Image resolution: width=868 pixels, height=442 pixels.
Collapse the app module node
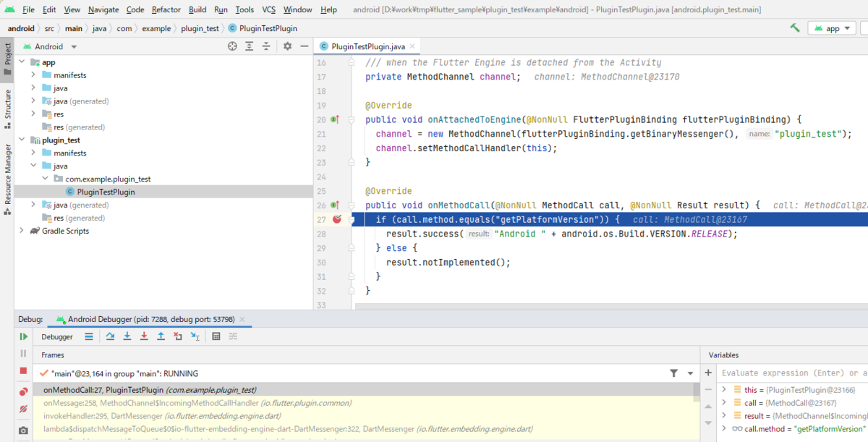[x=22, y=62]
